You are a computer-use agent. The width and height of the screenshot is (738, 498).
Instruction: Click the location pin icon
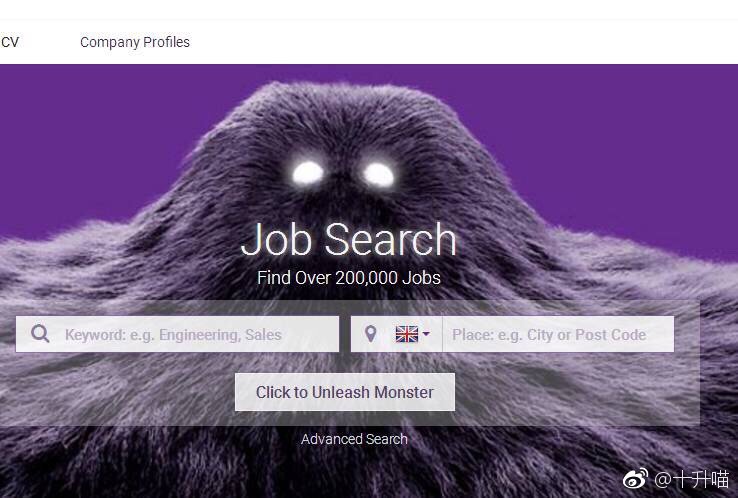370,334
